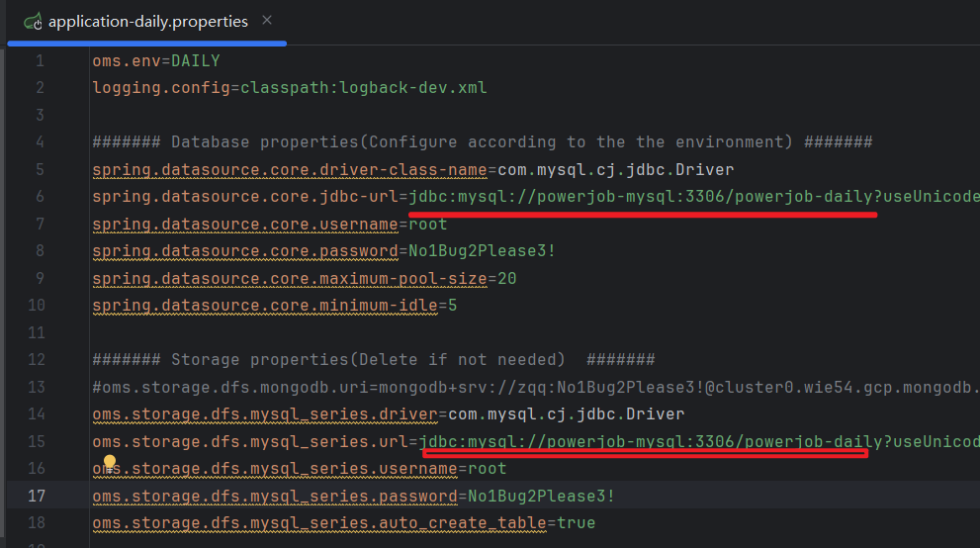
Task: Click line number 6 in gutter
Action: (40, 197)
